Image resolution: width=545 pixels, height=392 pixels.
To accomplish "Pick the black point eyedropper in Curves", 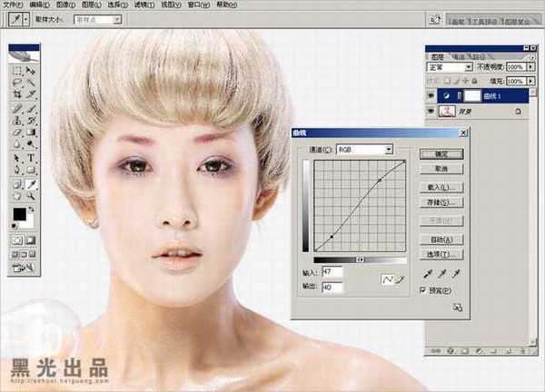I will pos(427,273).
